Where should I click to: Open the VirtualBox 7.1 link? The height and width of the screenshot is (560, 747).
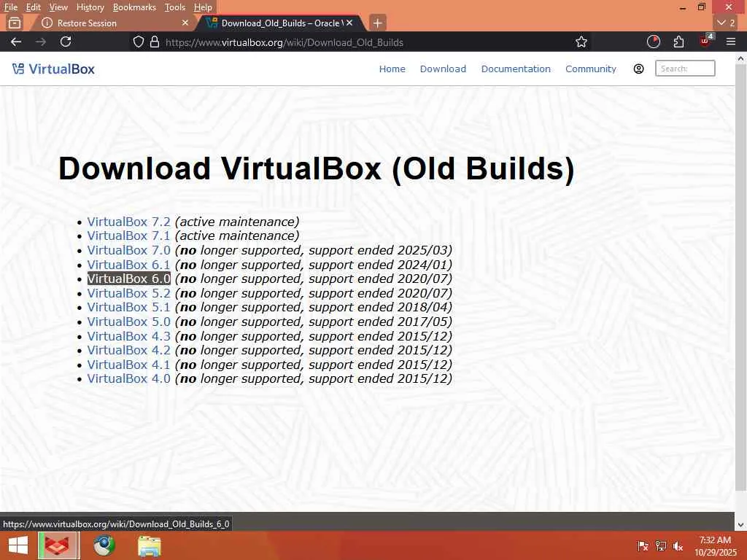(128, 236)
